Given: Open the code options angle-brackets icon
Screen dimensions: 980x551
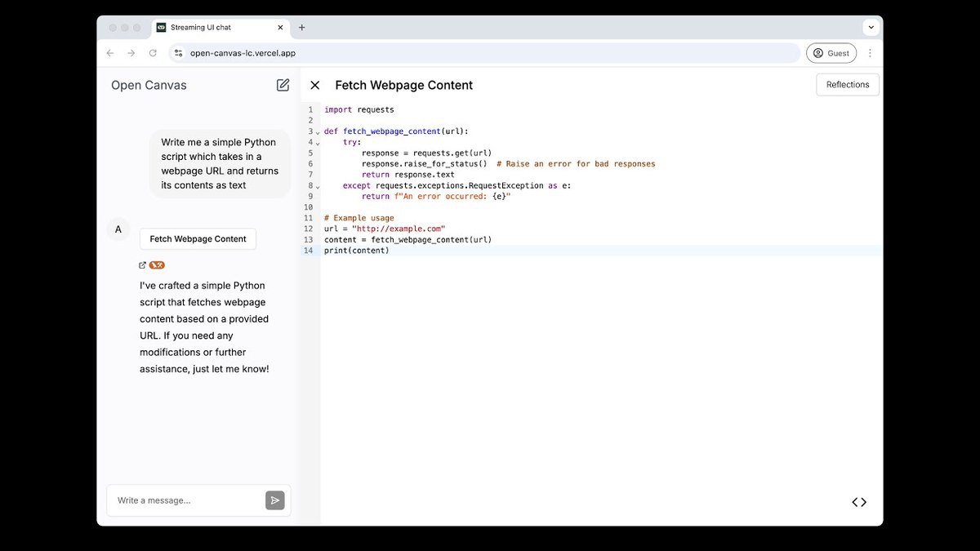Looking at the screenshot, I should [859, 502].
